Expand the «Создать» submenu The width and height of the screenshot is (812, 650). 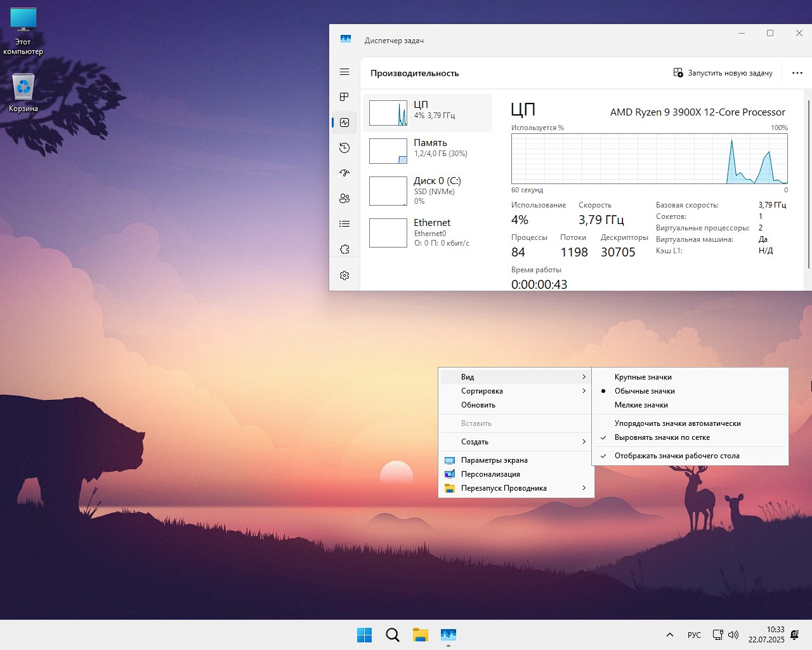(474, 441)
